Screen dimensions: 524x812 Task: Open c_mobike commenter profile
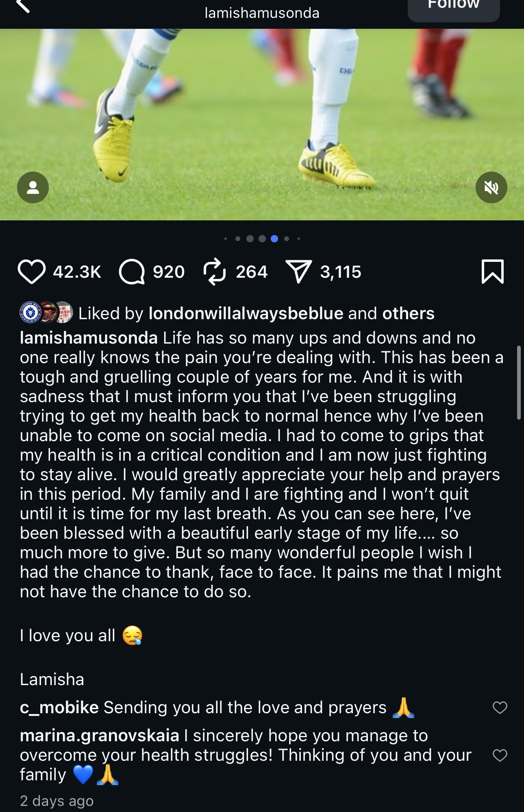click(x=59, y=708)
